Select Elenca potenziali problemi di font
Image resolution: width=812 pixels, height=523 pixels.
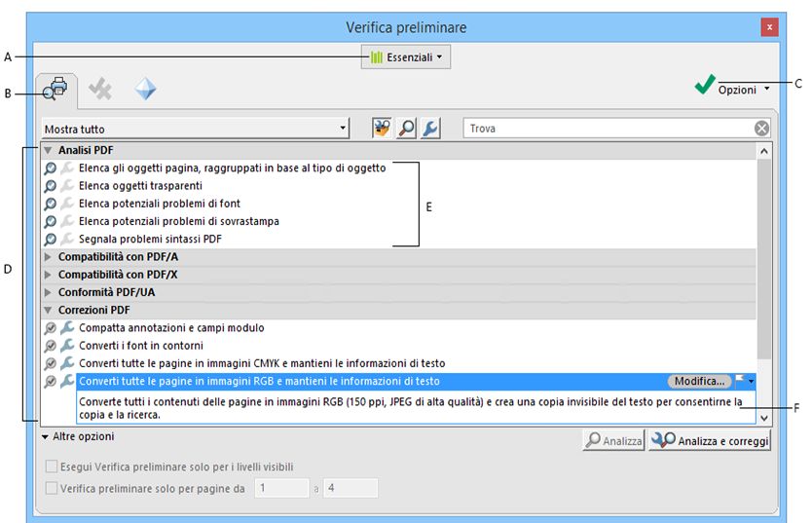point(160,204)
